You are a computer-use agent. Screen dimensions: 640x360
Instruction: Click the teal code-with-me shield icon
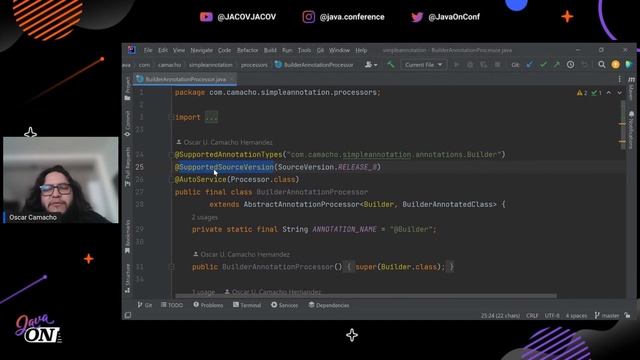click(629, 64)
